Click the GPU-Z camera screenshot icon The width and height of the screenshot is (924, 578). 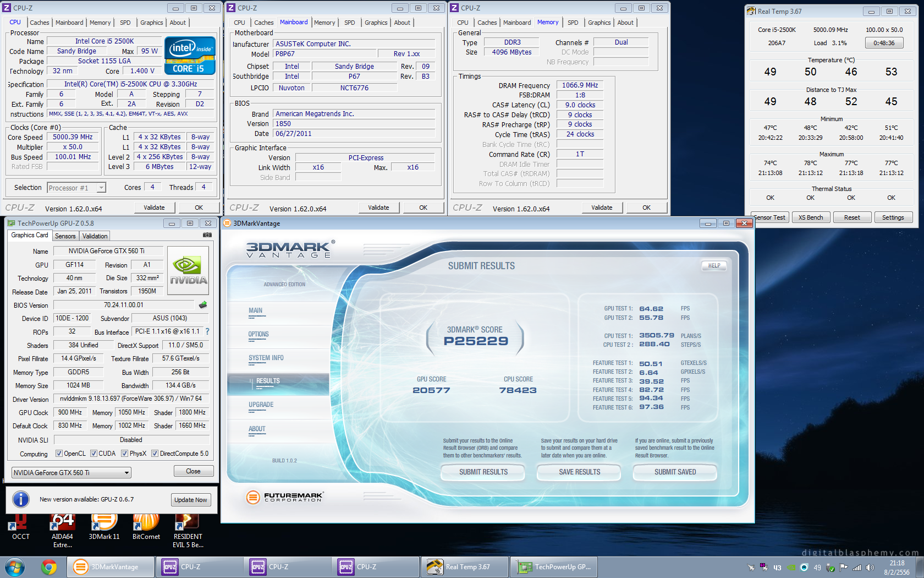coord(207,235)
